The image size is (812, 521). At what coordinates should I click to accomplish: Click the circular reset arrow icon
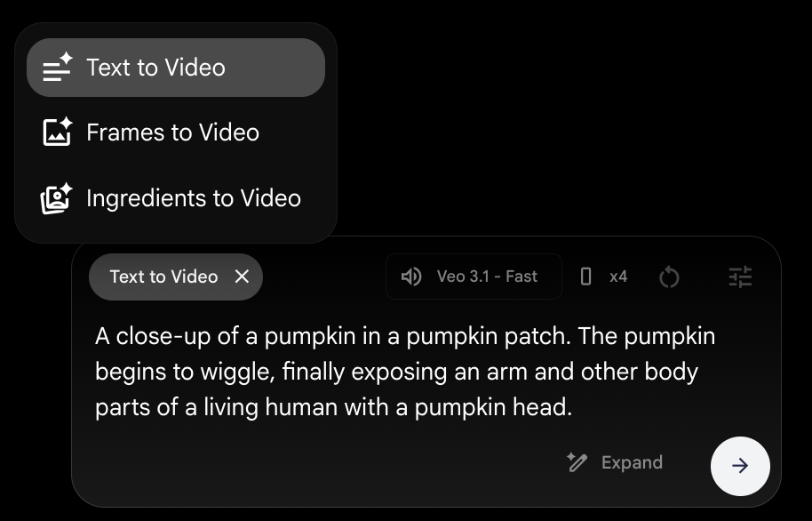pos(669,277)
